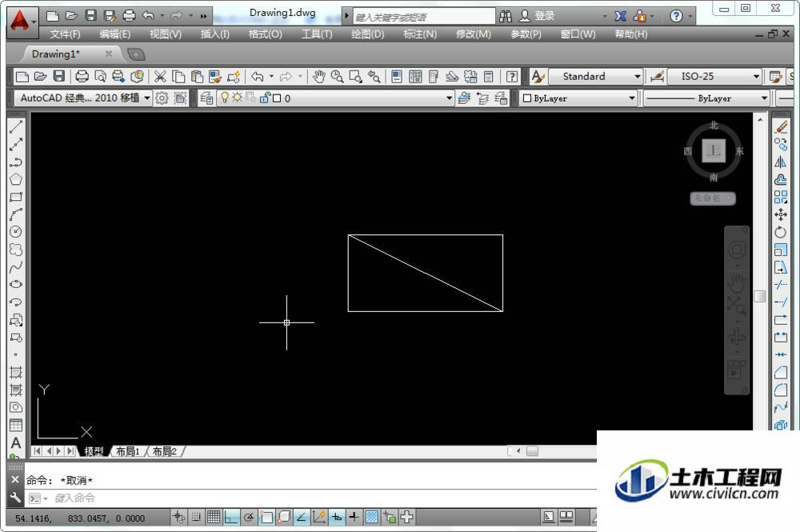
Task: Toggle Object Snap Tracking in status bar
Action: tap(302, 518)
